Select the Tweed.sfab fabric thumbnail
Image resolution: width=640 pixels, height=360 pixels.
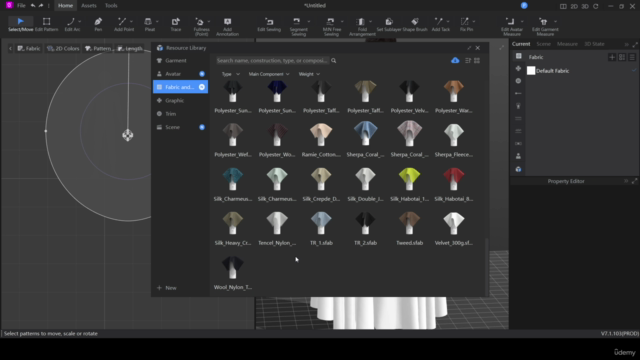coord(409,223)
